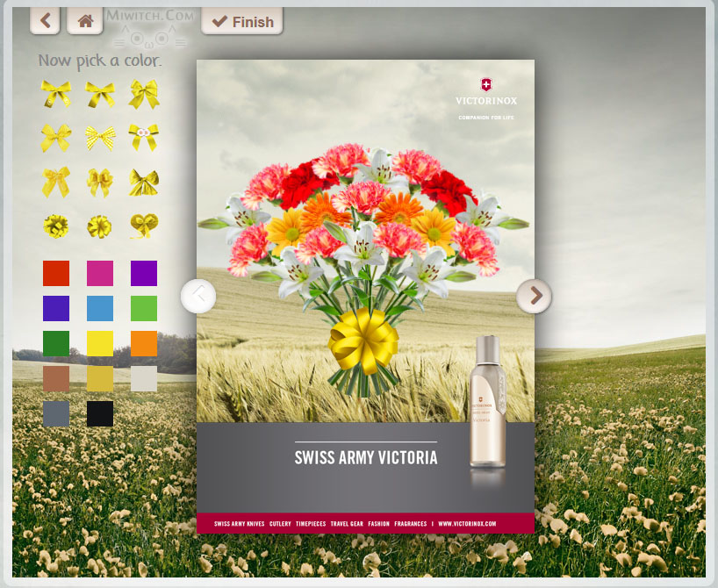718x588 pixels.
Task: Choose the polka-dot yellow bow
Action: click(56, 136)
